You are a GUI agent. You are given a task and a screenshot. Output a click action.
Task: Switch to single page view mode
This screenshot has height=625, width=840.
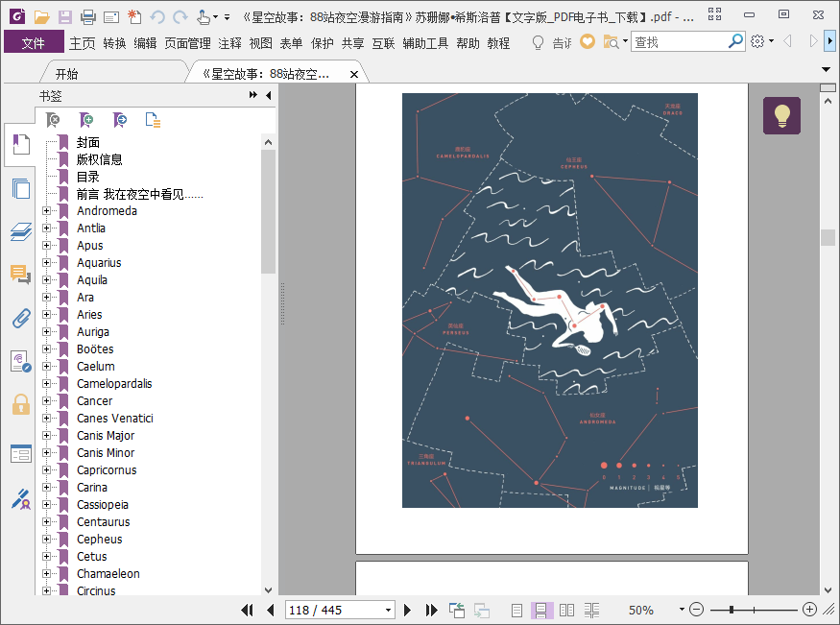point(517,610)
